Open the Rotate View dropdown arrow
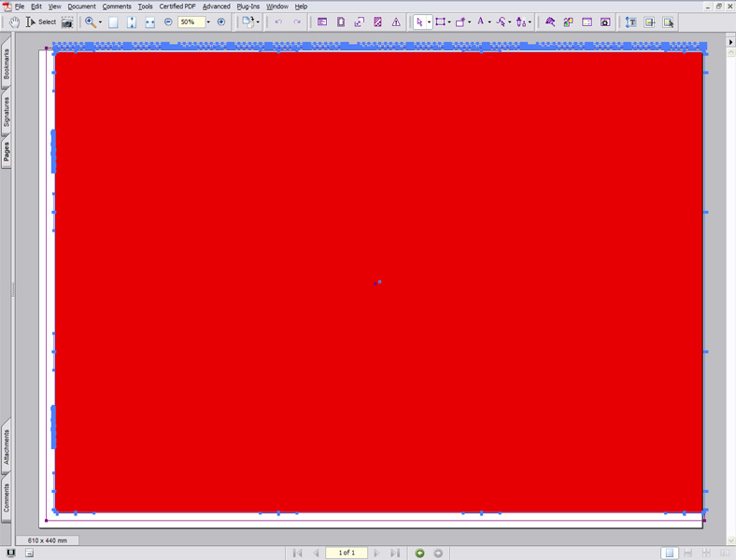 point(258,22)
